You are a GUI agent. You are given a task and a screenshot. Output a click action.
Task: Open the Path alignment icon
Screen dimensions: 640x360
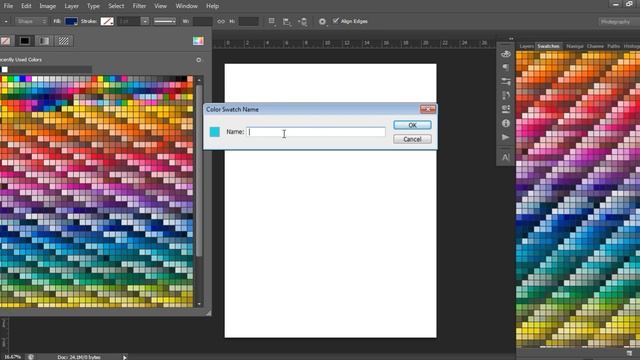(x=287, y=22)
